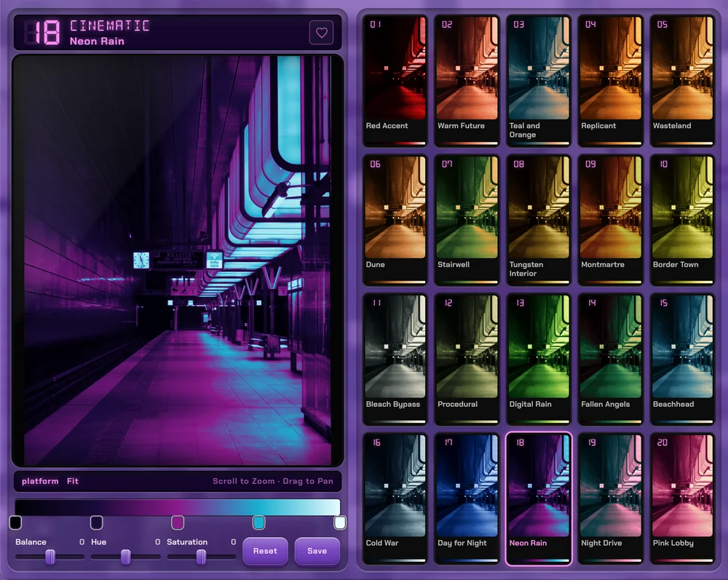Select the active Neon Rain preset card
The image size is (728, 580).
click(539, 498)
